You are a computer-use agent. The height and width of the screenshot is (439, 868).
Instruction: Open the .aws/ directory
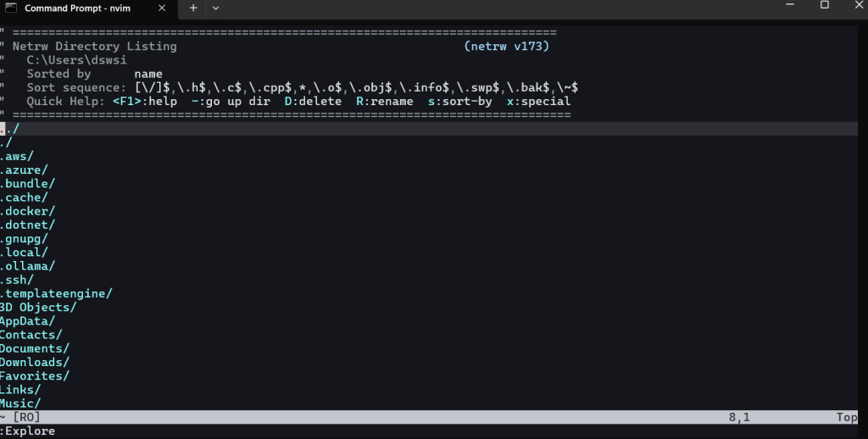[17, 157]
